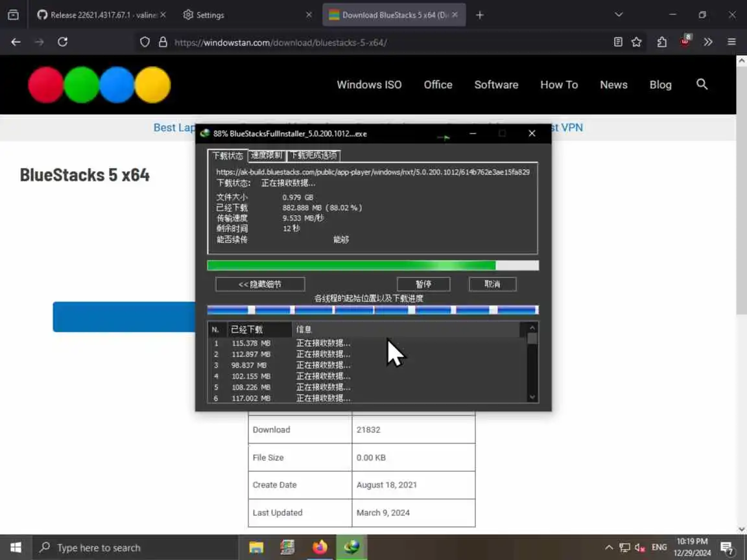Open a new tab with the plus button
Viewport: 747px width, 560px height.
[x=480, y=15]
